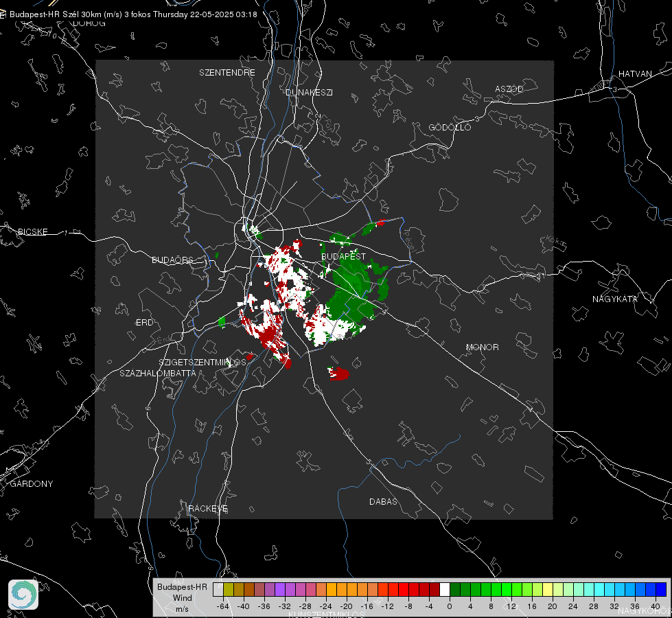The height and width of the screenshot is (618, 672).
Task: Click the grey leftmost legend swatch
Action: point(218,589)
